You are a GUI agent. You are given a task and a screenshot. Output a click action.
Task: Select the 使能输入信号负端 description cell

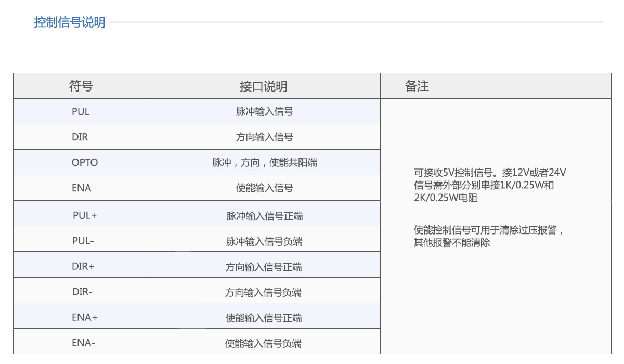click(x=264, y=343)
